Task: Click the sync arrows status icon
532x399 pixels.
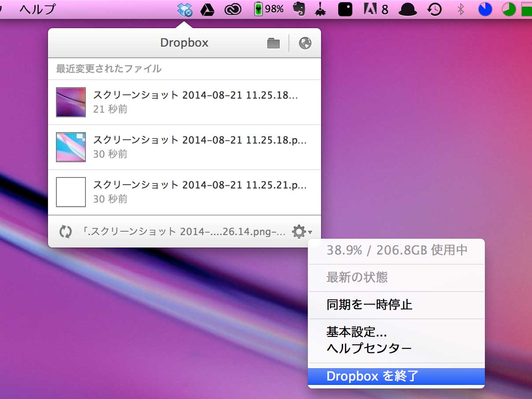Action: [65, 231]
